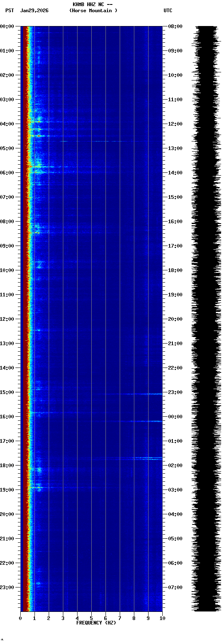Click the Horse Mountain station name
The height and width of the screenshot is (644, 224).
pyautogui.click(x=93, y=11)
